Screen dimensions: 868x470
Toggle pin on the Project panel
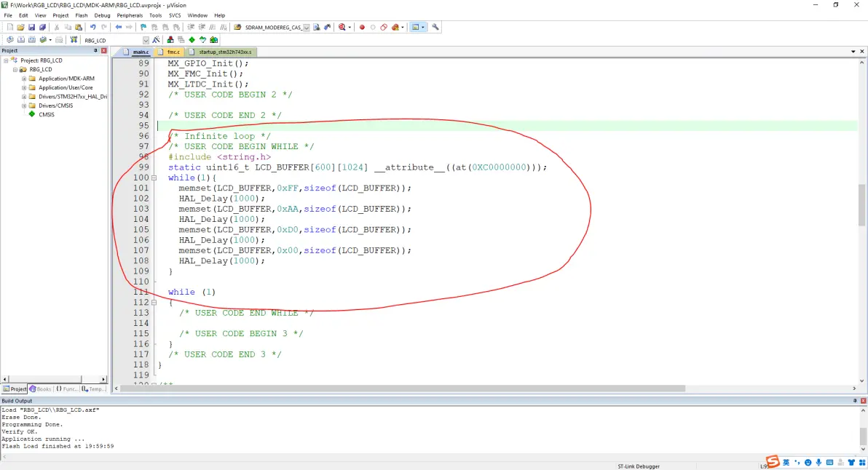tap(95, 51)
